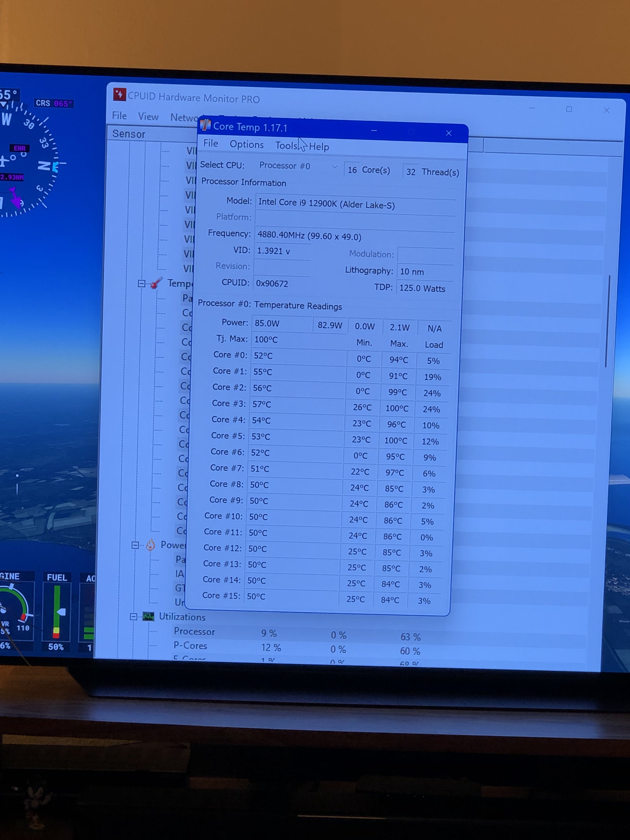
Task: Open Core Temp Help menu
Action: click(x=319, y=147)
